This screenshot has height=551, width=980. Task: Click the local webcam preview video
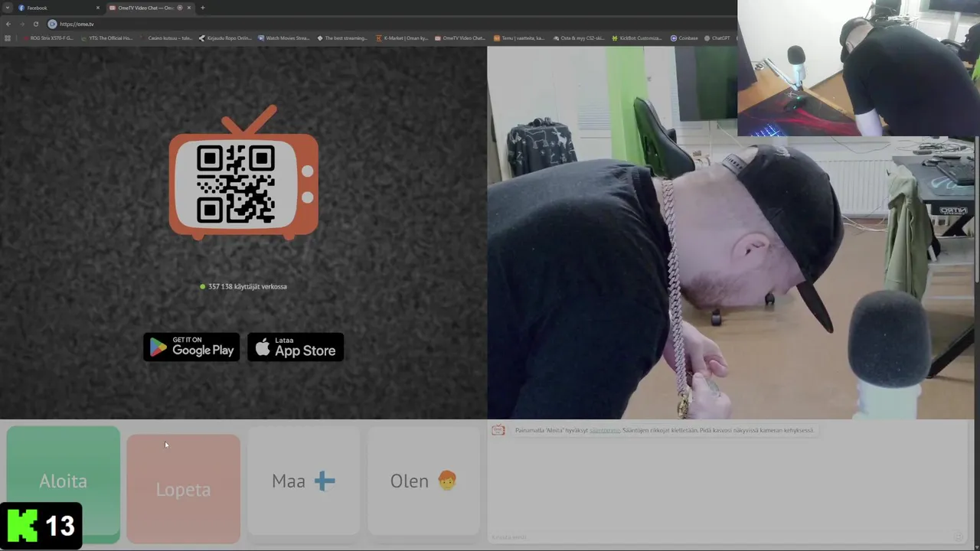tap(731, 233)
